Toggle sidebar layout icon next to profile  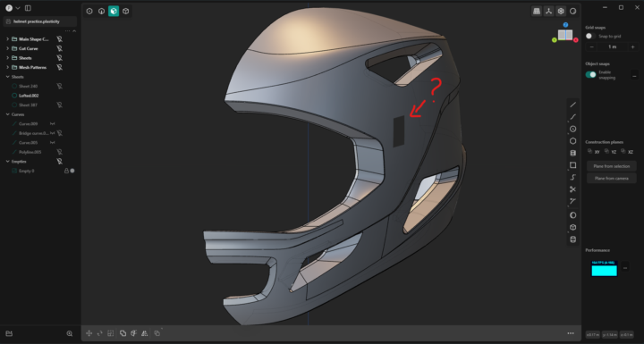[x=28, y=8]
